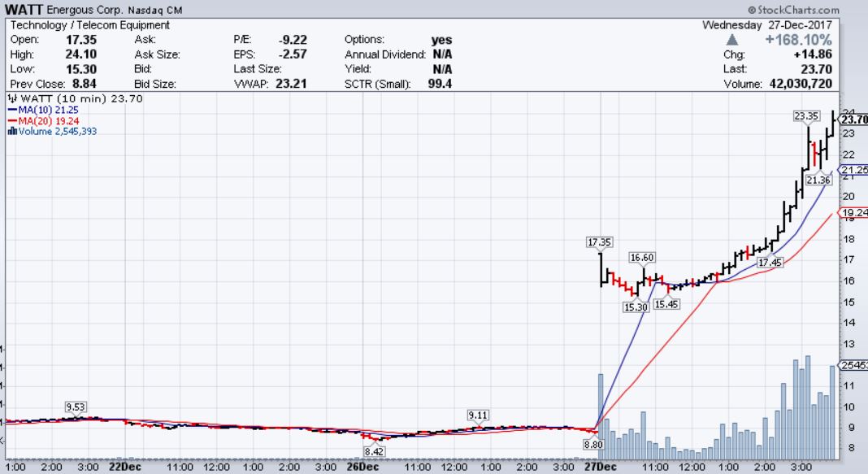The image size is (868, 474).
Task: Click the 8.42 low price annotation
Action: tap(374, 450)
